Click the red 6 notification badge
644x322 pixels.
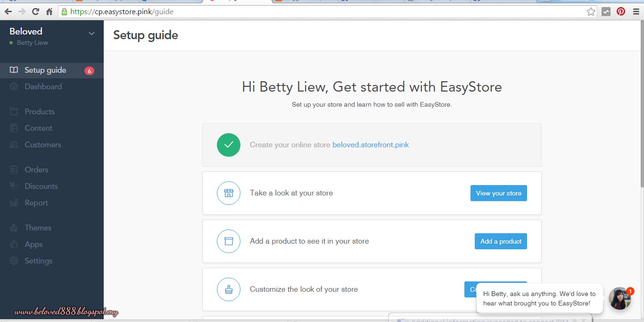point(89,71)
